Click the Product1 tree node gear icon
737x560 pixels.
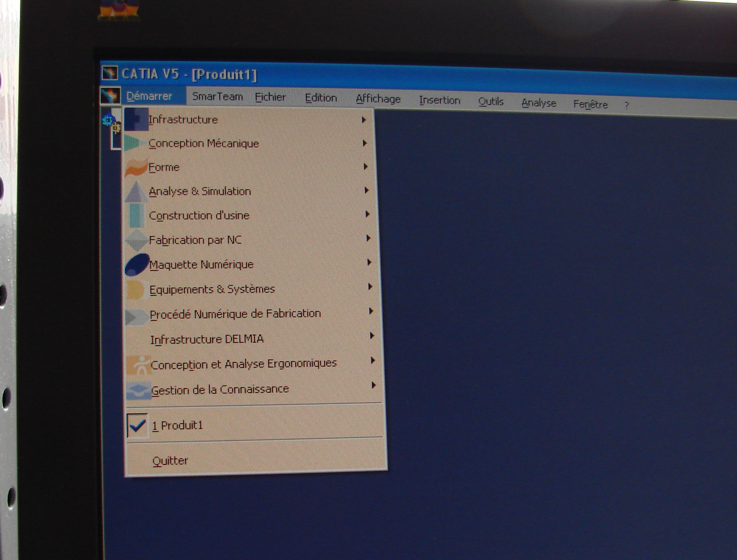108,120
